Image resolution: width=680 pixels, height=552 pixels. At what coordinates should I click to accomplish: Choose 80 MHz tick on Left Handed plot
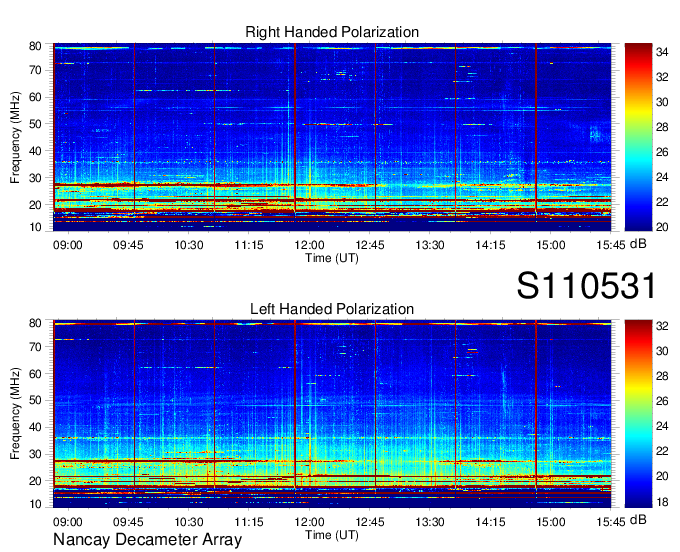pyautogui.click(x=35, y=323)
